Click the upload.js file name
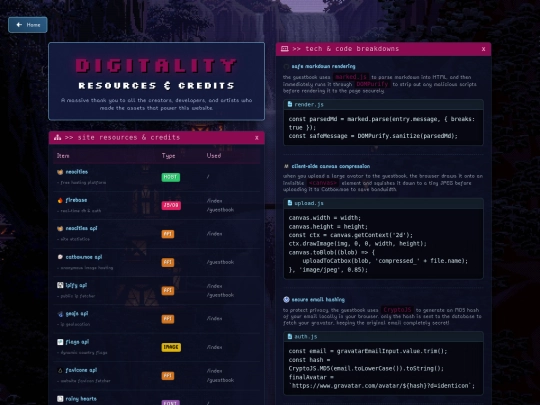Screen dimensions: 540x405 (x=309, y=203)
